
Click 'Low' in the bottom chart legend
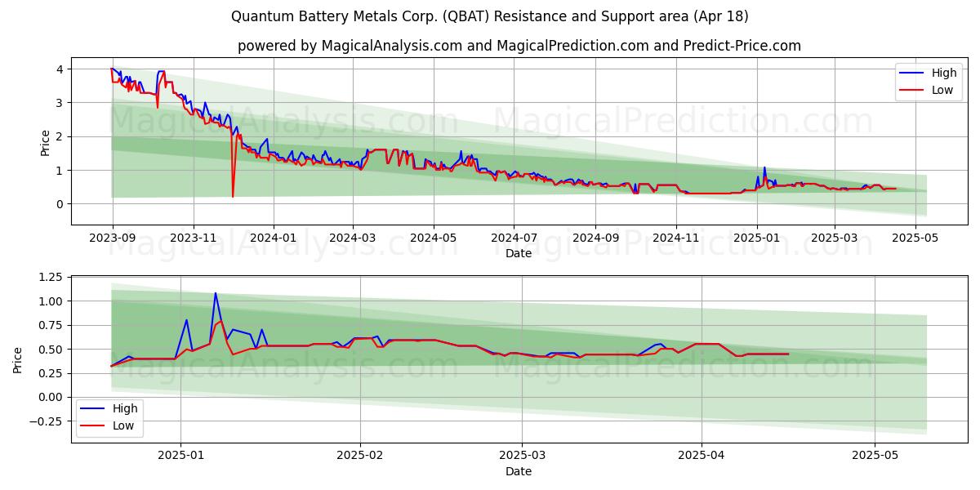point(124,425)
